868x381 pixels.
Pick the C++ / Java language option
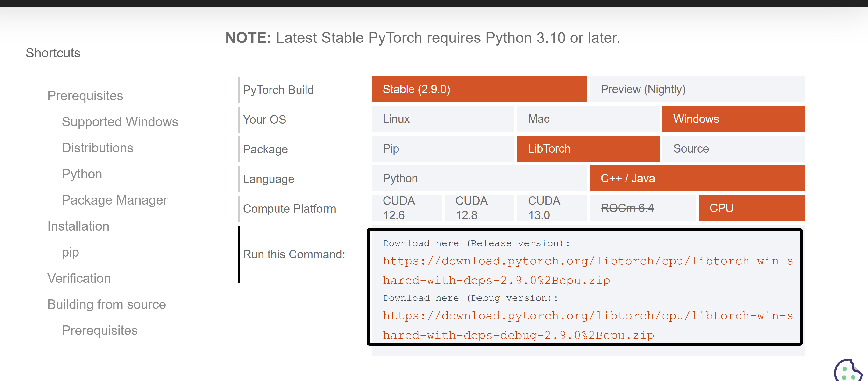click(697, 178)
